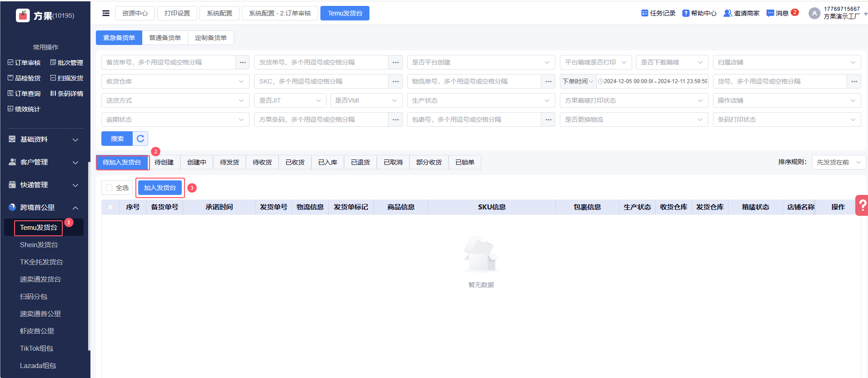The width and height of the screenshot is (868, 378).
Task: Click the 邀请商家 invite merchant icon
Action: [x=728, y=13]
